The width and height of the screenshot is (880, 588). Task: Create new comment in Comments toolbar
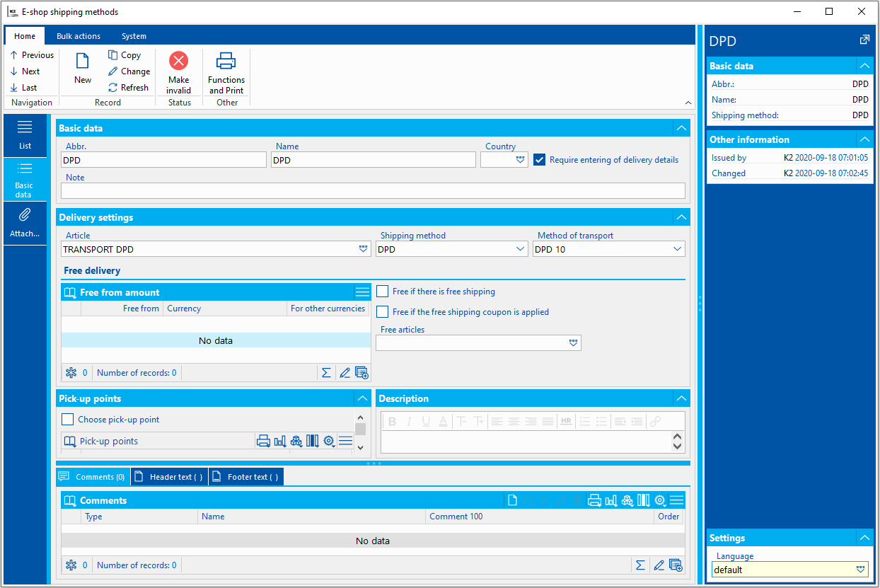pyautogui.click(x=513, y=500)
